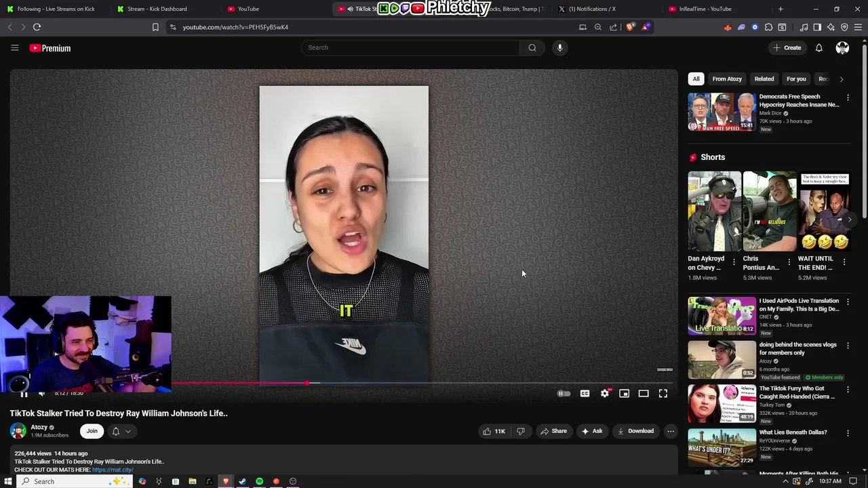Viewport: 868px width, 488px height.
Task: Toggle closed captions in the player
Action: 585,394
